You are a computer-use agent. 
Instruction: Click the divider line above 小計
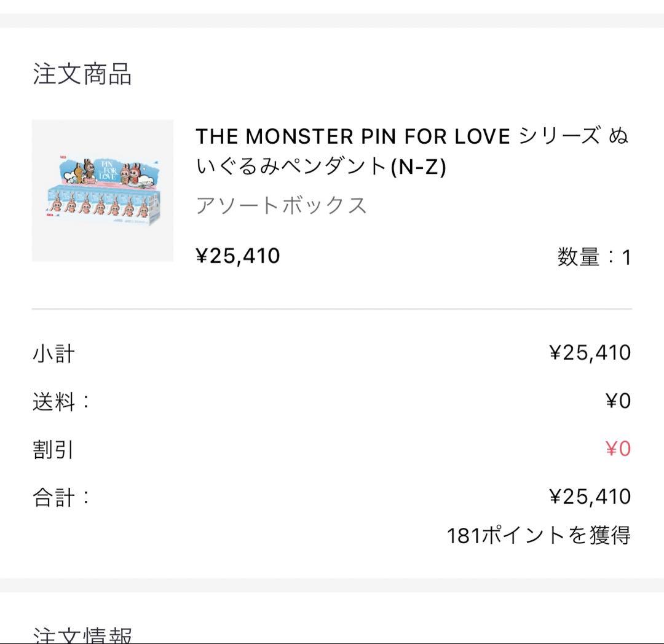(332, 309)
